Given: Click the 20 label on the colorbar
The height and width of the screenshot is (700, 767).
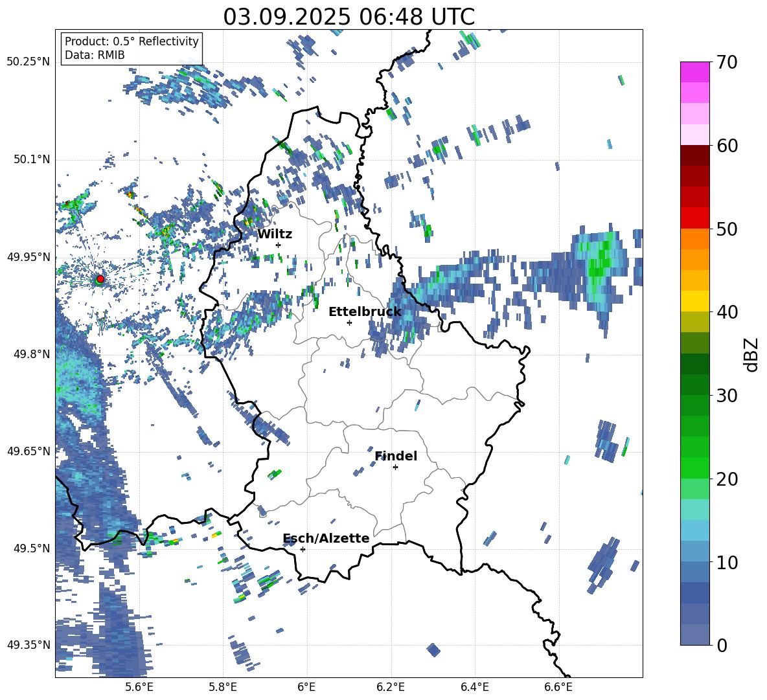Looking at the screenshot, I should [x=727, y=479].
